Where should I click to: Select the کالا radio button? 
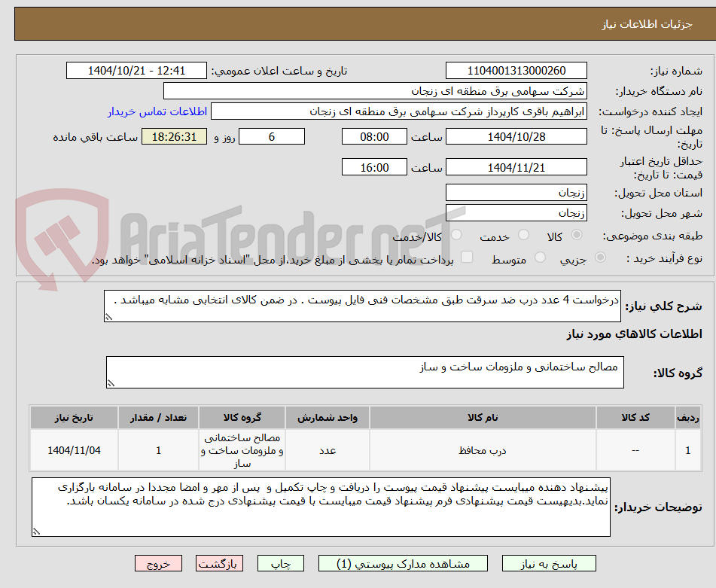577,235
